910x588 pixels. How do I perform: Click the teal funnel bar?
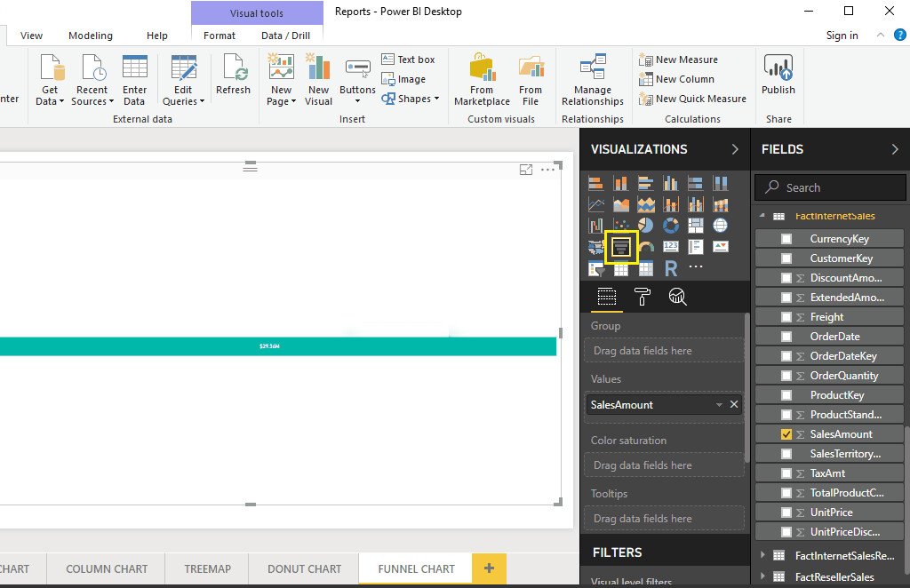(278, 346)
